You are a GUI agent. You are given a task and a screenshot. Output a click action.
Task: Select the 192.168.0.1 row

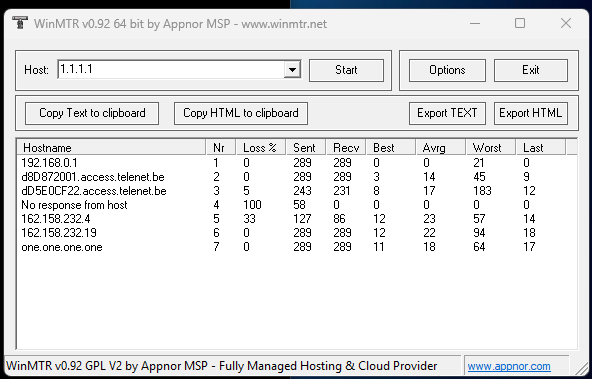tap(297, 163)
